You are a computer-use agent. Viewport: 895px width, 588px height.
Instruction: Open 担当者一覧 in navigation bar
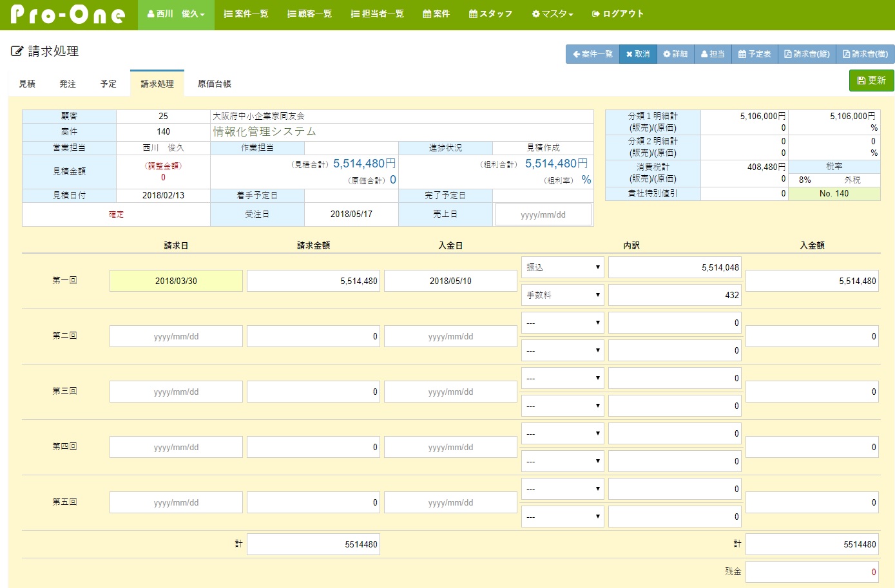378,14
